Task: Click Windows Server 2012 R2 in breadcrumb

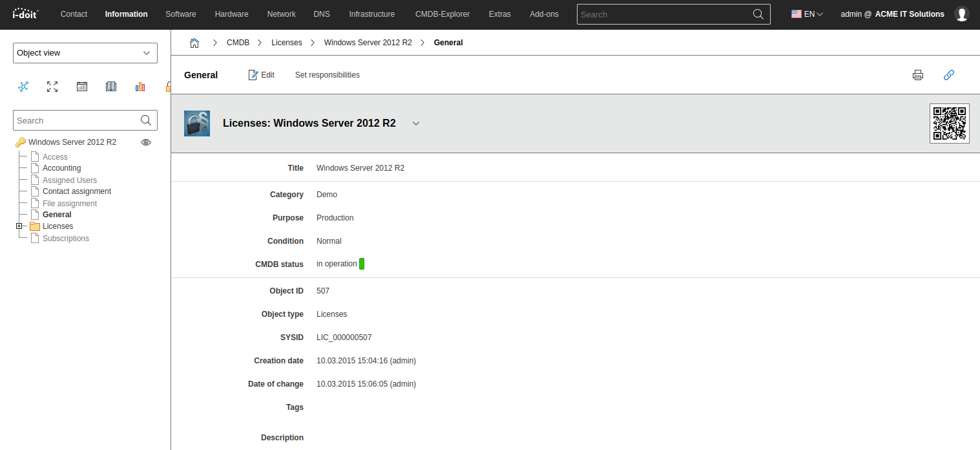Action: pyautogui.click(x=368, y=43)
